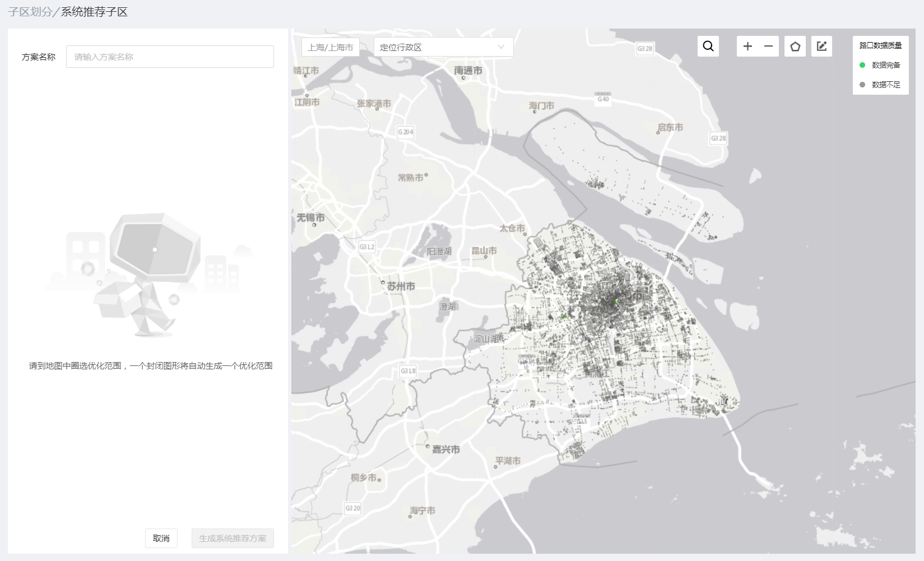This screenshot has height=561, width=924.
Task: Zoom out the map with minus button
Action: [x=768, y=46]
